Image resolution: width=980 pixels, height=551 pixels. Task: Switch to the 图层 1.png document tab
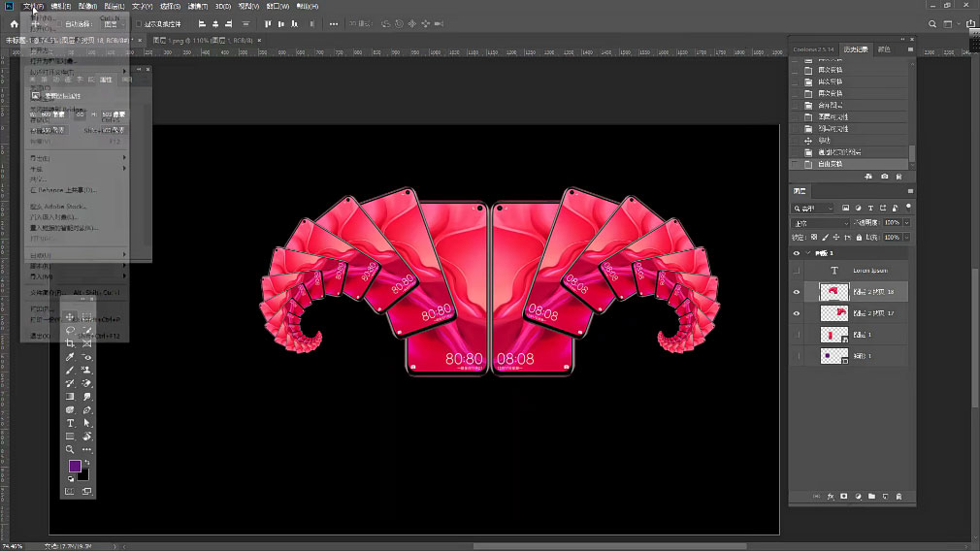(x=203, y=41)
